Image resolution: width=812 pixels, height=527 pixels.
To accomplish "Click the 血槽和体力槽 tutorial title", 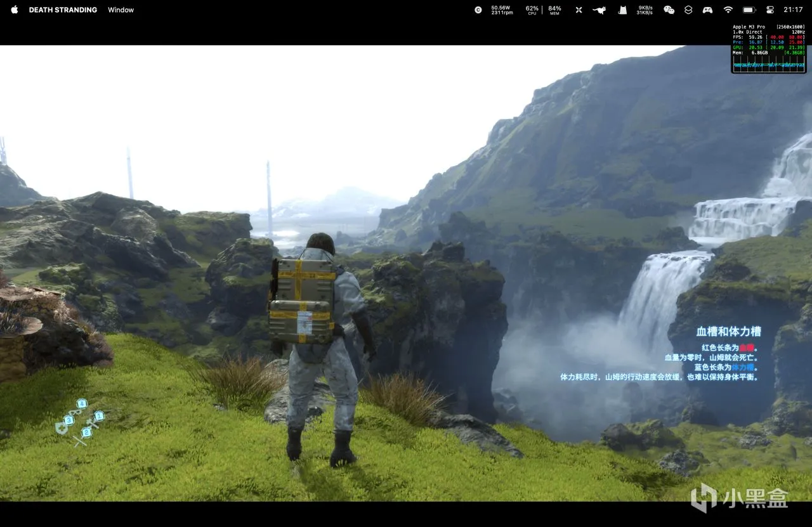I will click(728, 332).
